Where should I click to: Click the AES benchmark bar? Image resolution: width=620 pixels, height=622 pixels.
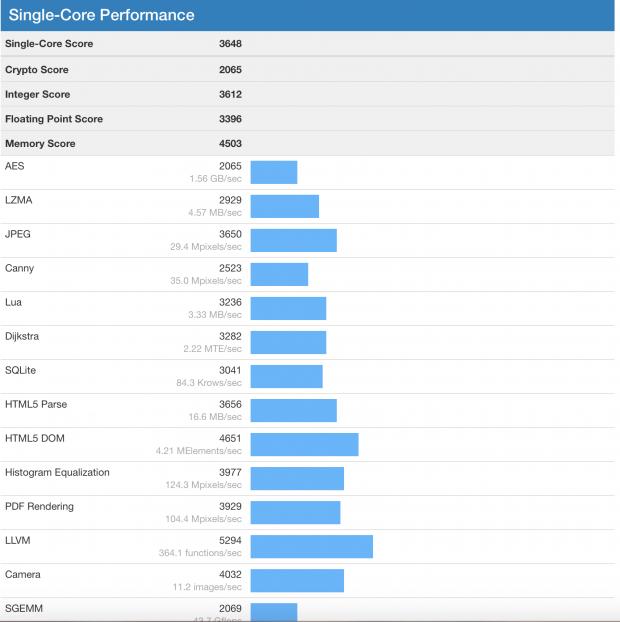pos(273,172)
